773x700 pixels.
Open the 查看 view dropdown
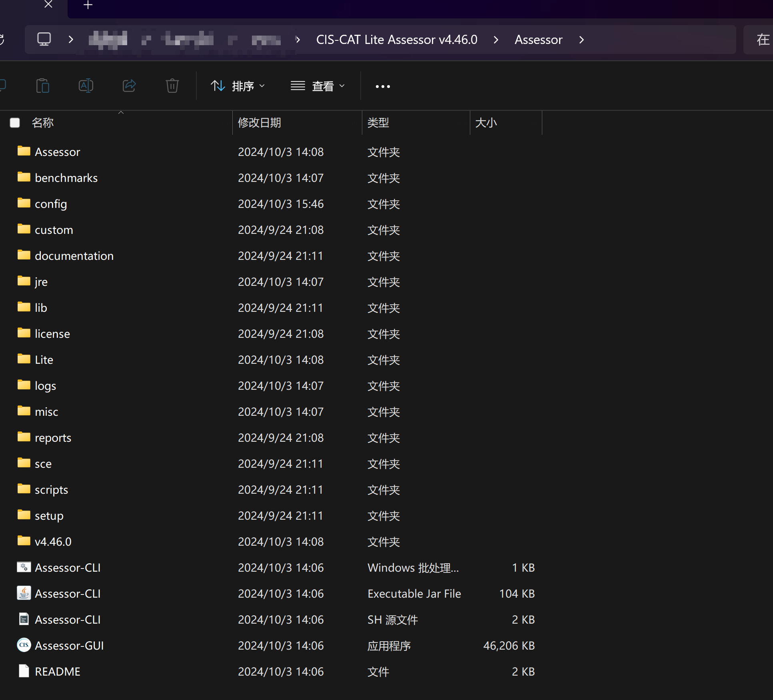(318, 86)
